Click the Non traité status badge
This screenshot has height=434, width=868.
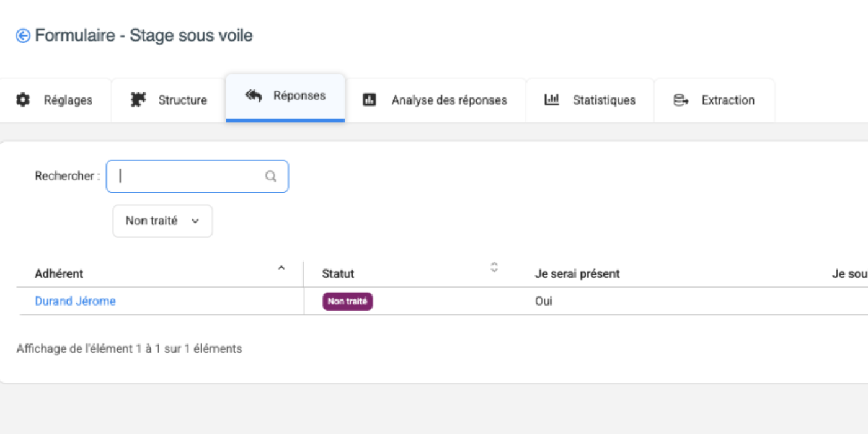coord(347,301)
